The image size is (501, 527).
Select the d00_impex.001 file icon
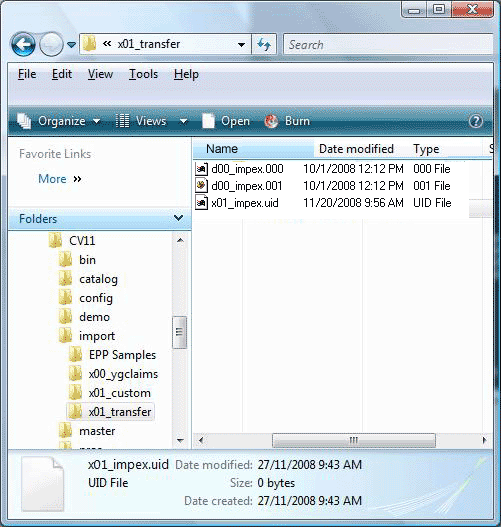click(201, 186)
